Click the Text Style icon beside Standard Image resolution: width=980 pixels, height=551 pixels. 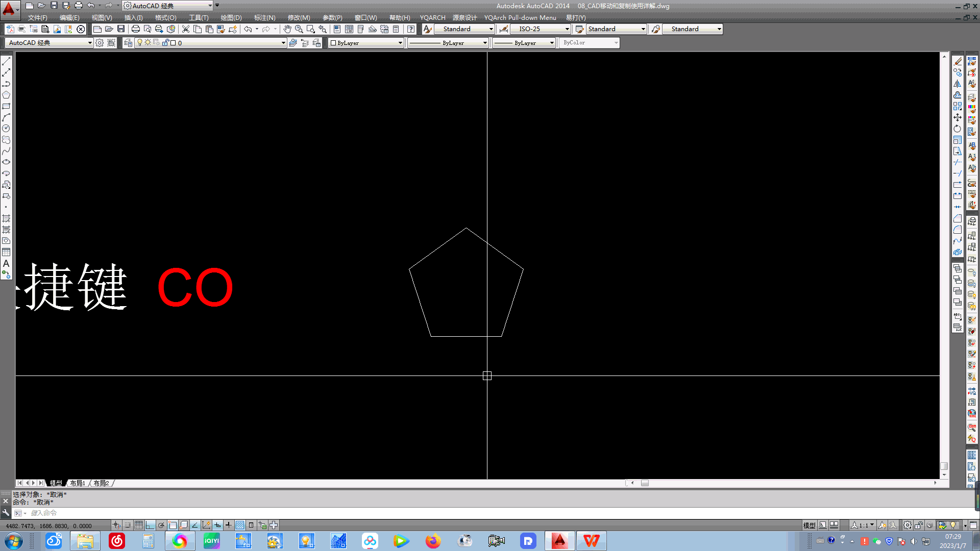pos(428,29)
